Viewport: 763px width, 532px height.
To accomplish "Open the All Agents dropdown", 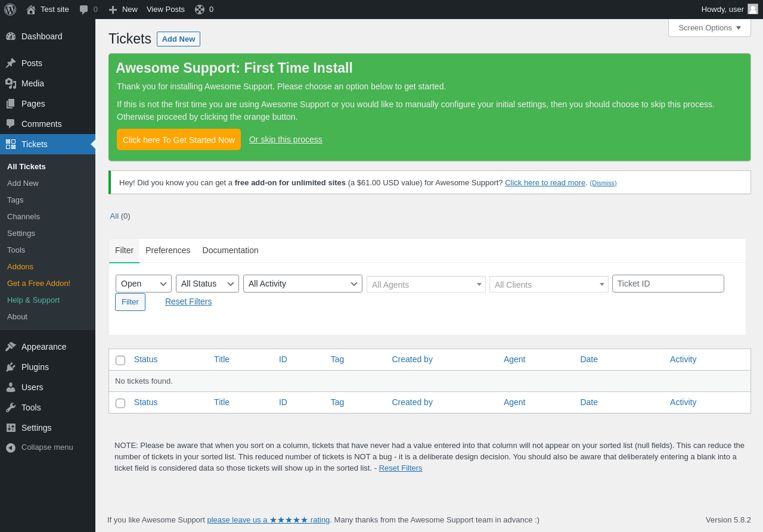I will click(x=426, y=284).
